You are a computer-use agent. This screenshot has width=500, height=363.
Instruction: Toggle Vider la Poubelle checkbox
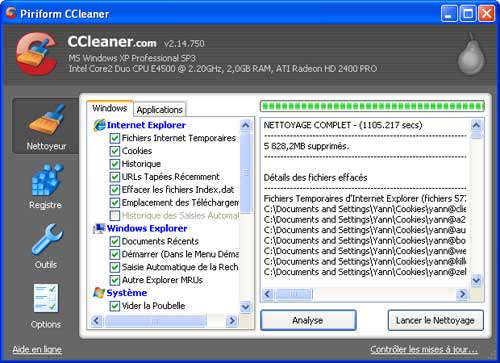(x=115, y=306)
